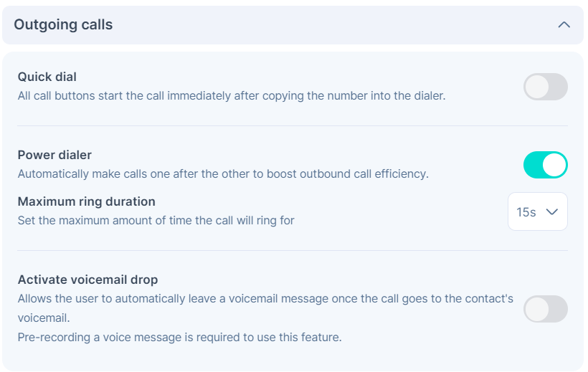588x372 pixels.
Task: Click the ring duration description text
Action: 156,221
